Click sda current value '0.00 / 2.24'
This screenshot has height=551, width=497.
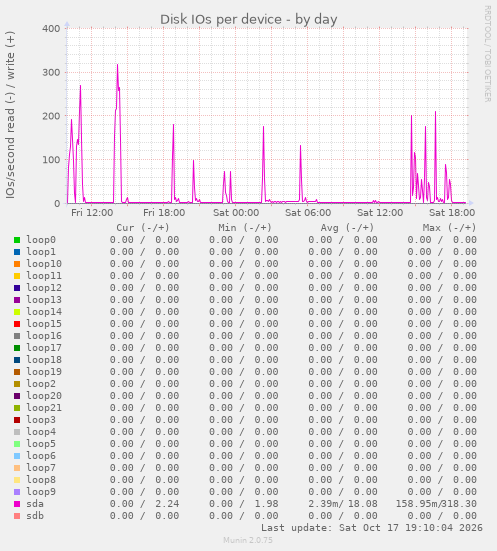144,504
